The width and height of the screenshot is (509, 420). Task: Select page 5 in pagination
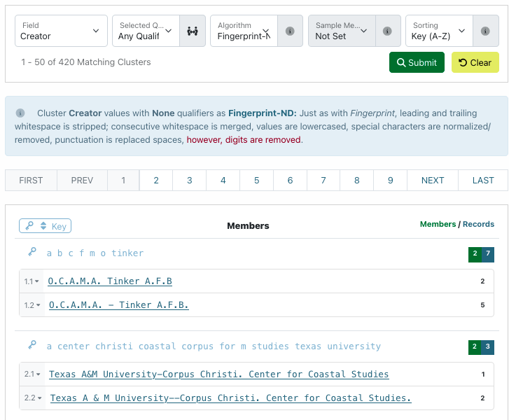pyautogui.click(x=256, y=180)
